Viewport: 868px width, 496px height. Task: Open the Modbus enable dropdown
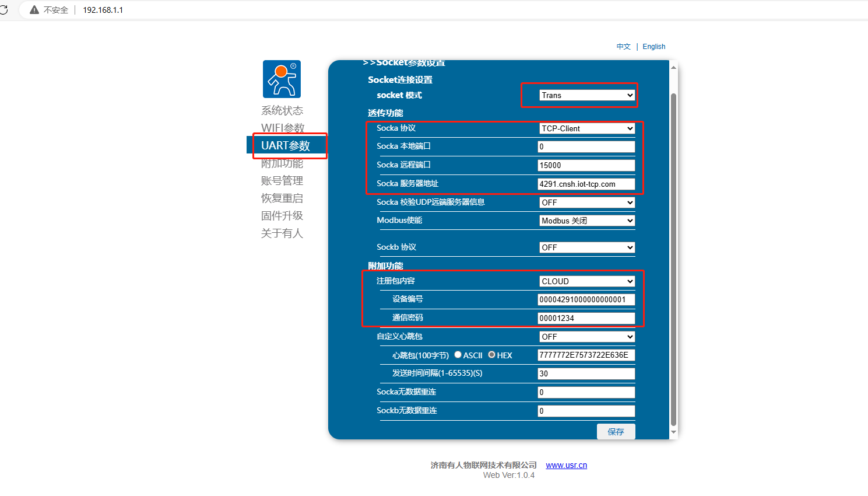coord(586,221)
